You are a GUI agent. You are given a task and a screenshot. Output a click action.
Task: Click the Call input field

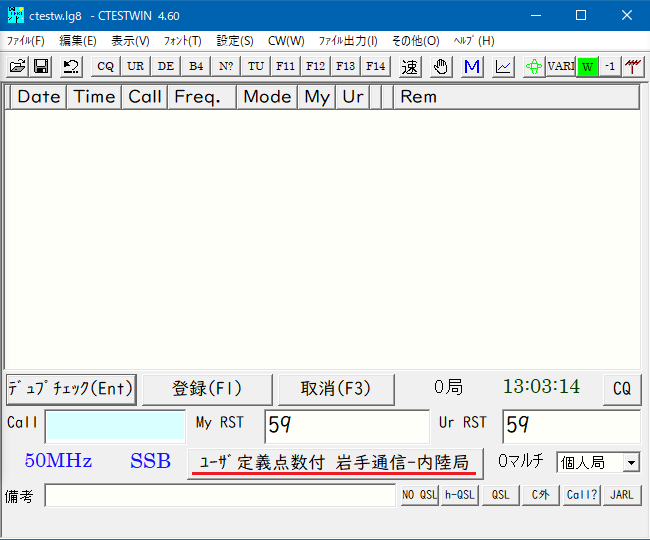tap(115, 426)
